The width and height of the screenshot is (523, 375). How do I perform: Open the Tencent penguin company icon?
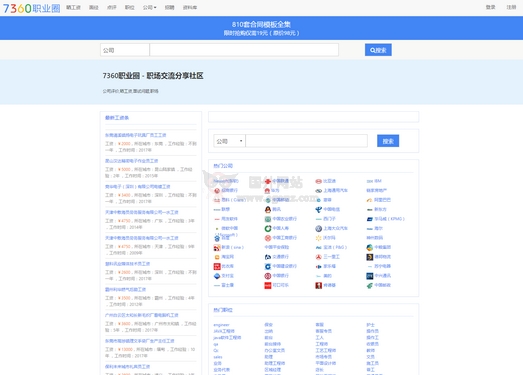(268, 209)
